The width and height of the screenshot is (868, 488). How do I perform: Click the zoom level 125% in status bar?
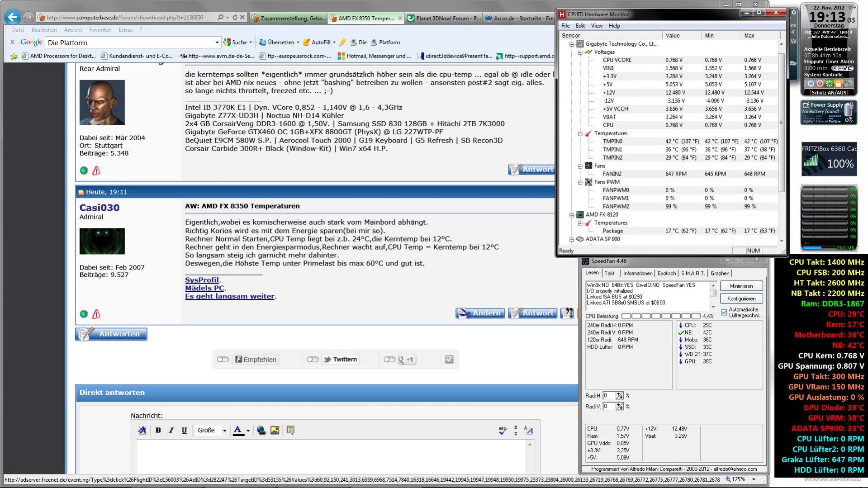click(x=738, y=479)
